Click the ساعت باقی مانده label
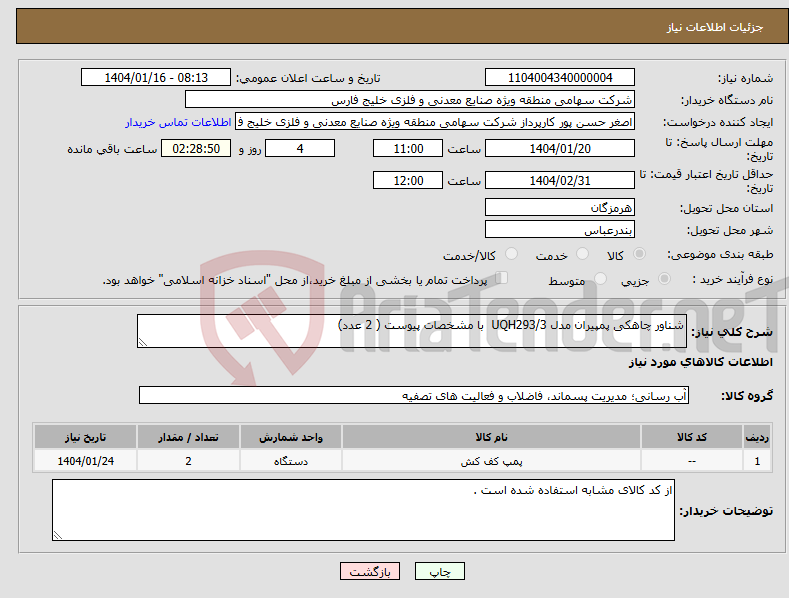Image resolution: width=789 pixels, height=598 pixels. [x=112, y=150]
